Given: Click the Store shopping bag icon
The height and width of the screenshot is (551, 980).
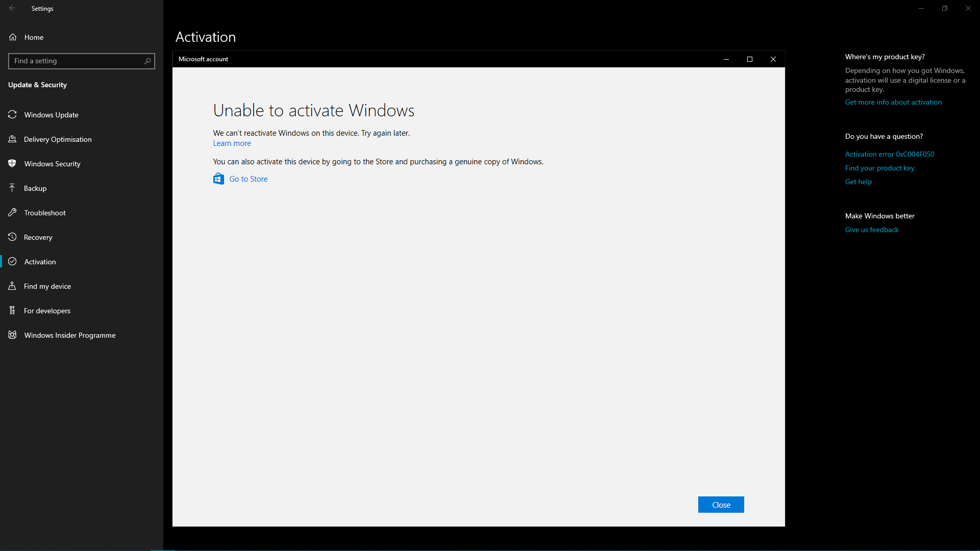Looking at the screenshot, I should coord(218,179).
